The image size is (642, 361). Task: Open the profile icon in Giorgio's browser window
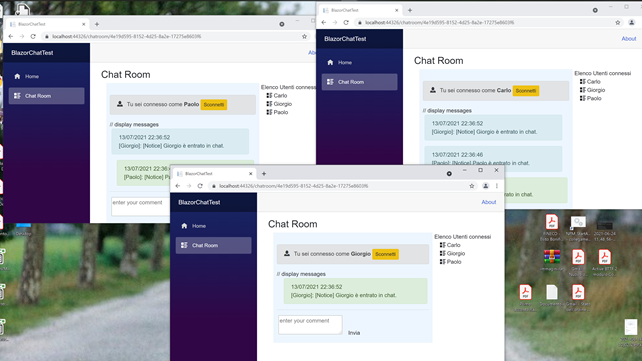pos(486,186)
